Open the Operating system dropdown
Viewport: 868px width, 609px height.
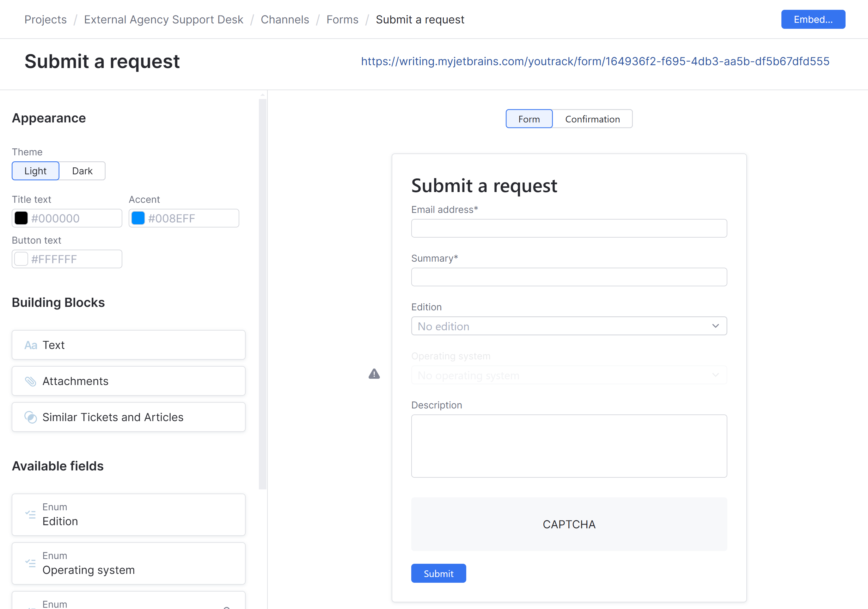point(569,375)
